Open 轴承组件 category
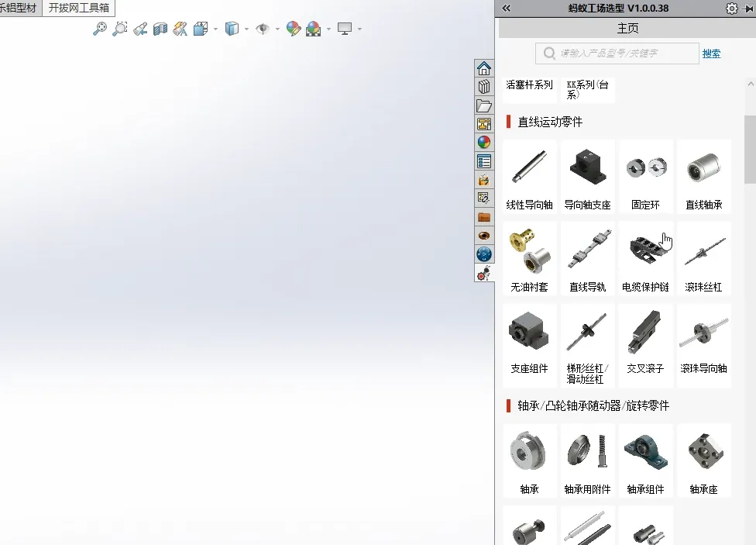 [646, 460]
